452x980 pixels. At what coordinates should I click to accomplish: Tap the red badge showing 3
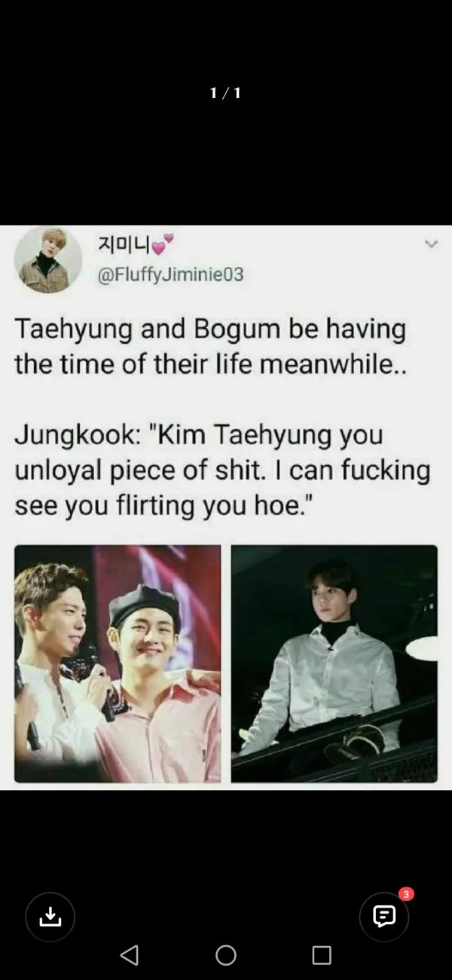(407, 894)
